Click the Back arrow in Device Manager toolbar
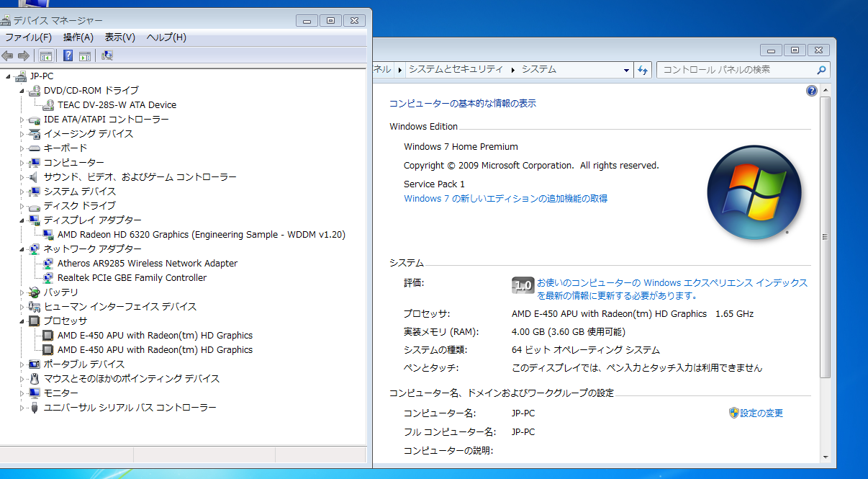The width and height of the screenshot is (868, 479). (8, 55)
